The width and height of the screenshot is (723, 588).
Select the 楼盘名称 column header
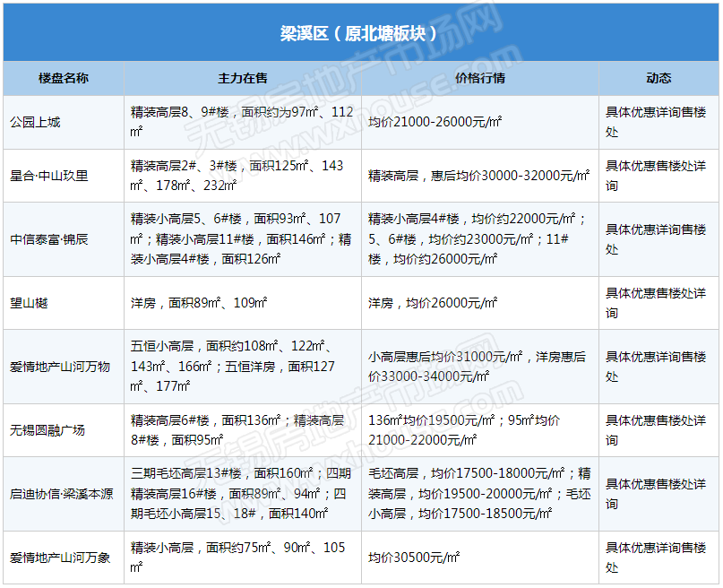click(64, 78)
